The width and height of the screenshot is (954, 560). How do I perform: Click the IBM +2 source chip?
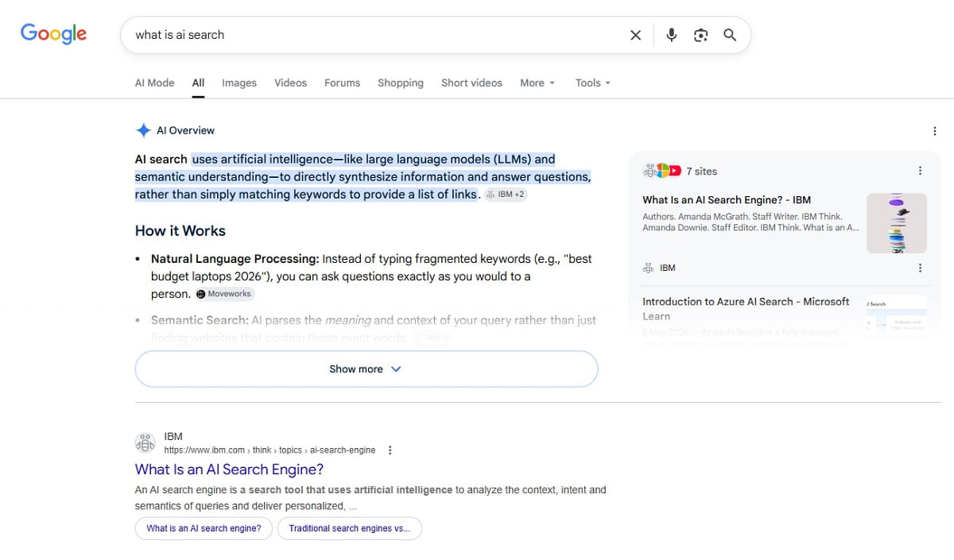pos(505,195)
